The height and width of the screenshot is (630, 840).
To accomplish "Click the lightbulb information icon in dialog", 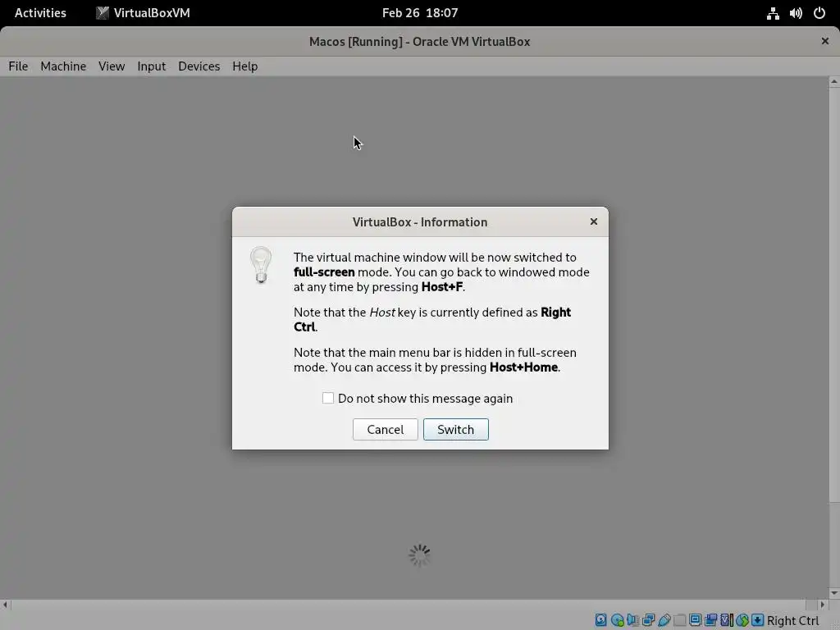I will coord(261,265).
